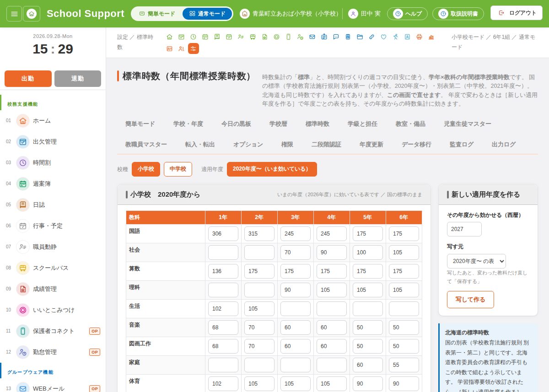The width and height of the screenshot is (549, 392).
Task: Open 時間割 in the left sidebar
Action: pyautogui.click(x=53, y=163)
